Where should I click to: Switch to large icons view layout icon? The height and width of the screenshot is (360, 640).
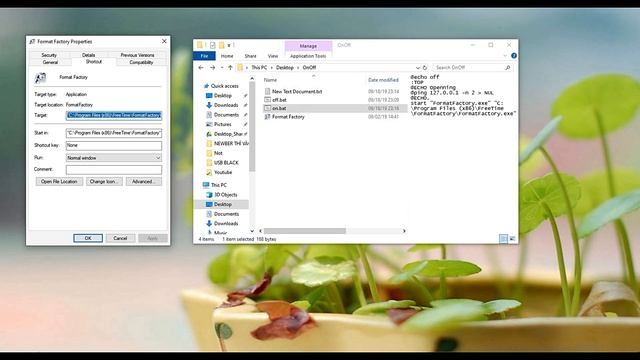point(512,238)
